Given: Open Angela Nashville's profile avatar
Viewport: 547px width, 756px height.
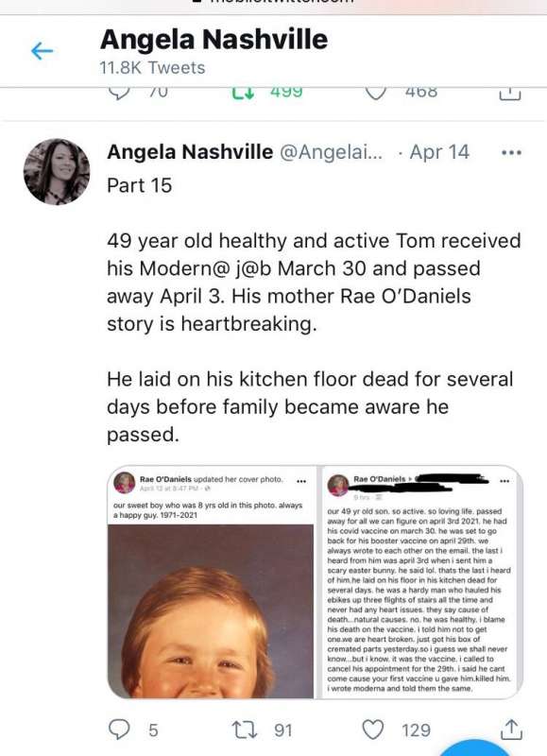Looking at the screenshot, I should [57, 172].
